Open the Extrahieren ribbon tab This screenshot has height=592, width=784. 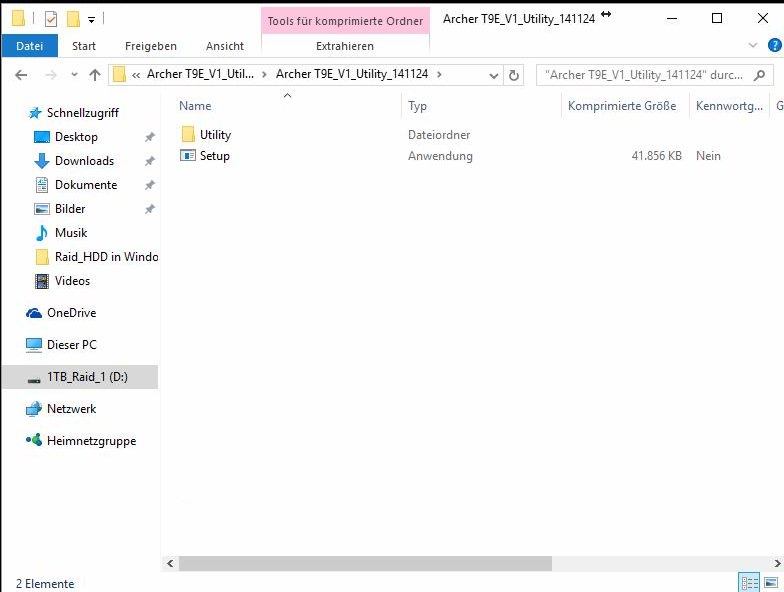[x=344, y=46]
